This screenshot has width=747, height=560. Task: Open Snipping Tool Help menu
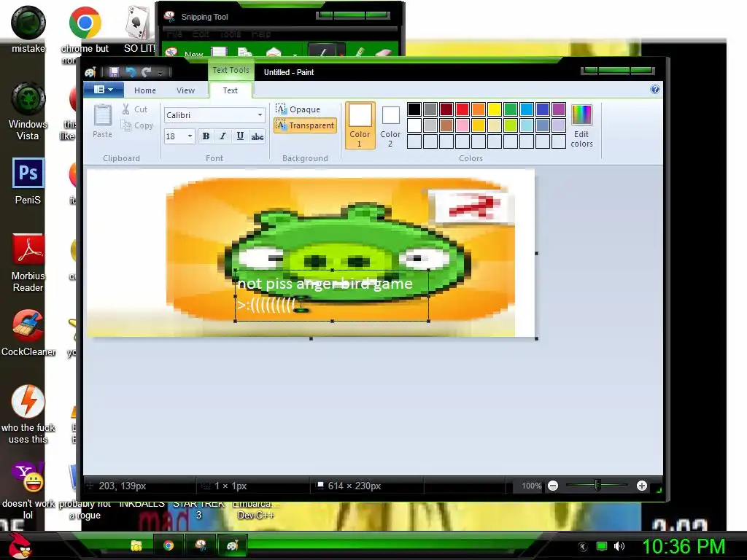pos(261,34)
